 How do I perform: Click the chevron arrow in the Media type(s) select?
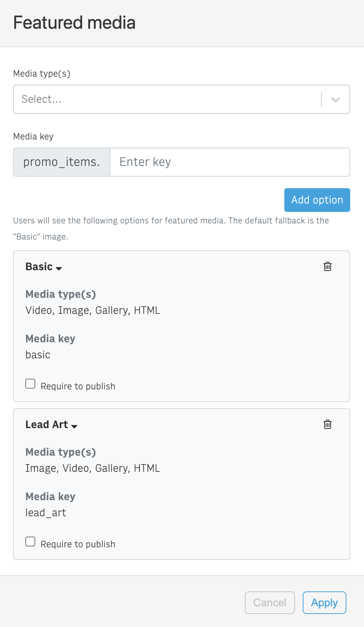click(x=336, y=100)
